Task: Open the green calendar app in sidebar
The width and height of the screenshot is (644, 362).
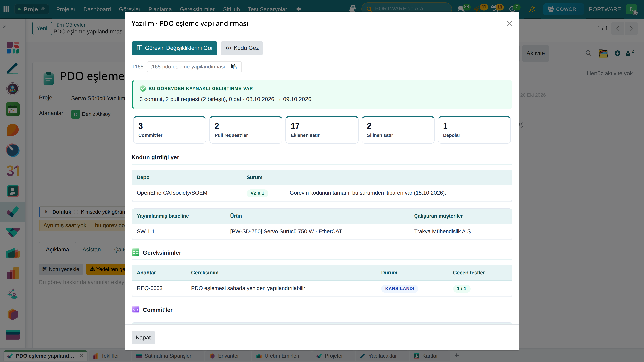Action: [x=12, y=109]
